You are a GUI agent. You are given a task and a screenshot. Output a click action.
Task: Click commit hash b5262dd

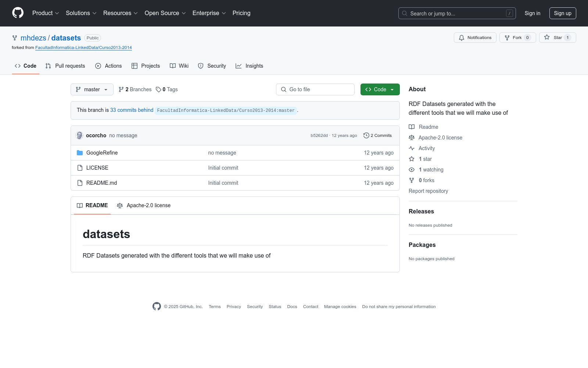click(x=319, y=135)
